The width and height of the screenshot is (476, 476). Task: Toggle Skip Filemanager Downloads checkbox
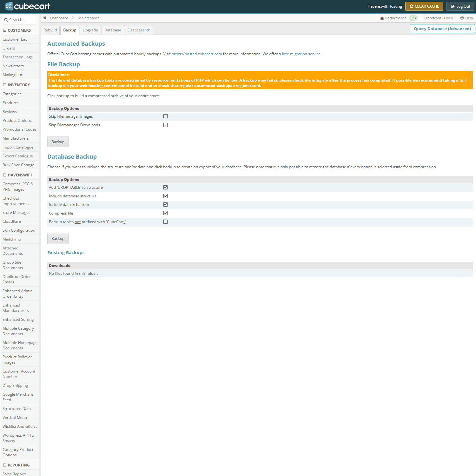click(x=165, y=125)
